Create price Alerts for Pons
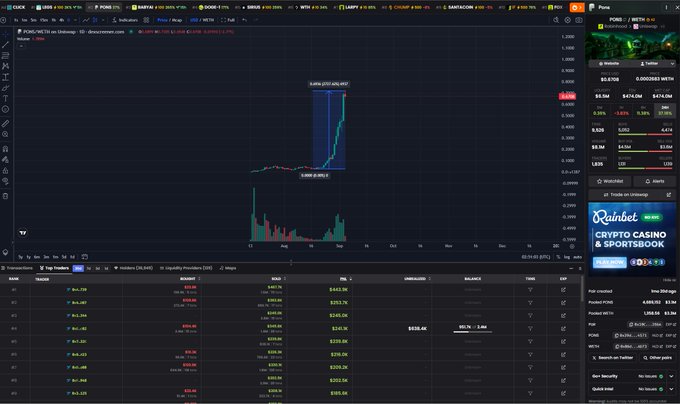680x404 pixels. pyautogui.click(x=655, y=181)
